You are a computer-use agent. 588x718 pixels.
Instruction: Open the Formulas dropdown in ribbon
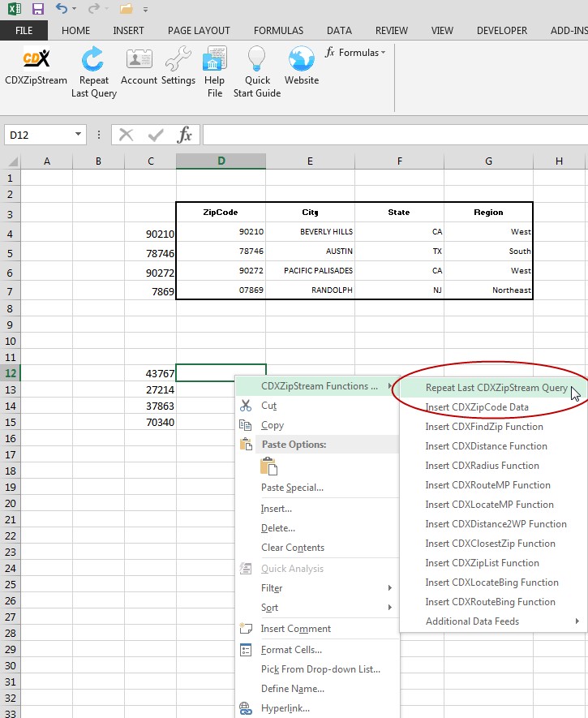[x=355, y=53]
